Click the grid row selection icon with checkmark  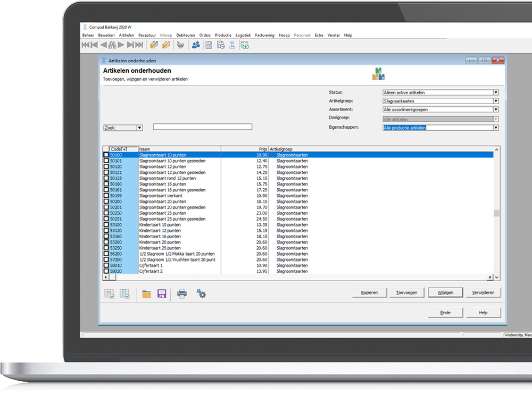(x=109, y=293)
